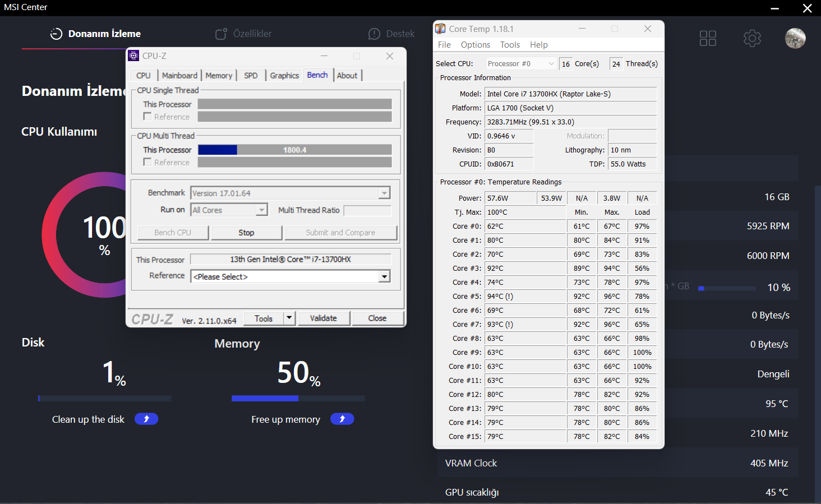Click the VRAM Clock 405 MHz value
The height and width of the screenshot is (504, 821).
[769, 463]
